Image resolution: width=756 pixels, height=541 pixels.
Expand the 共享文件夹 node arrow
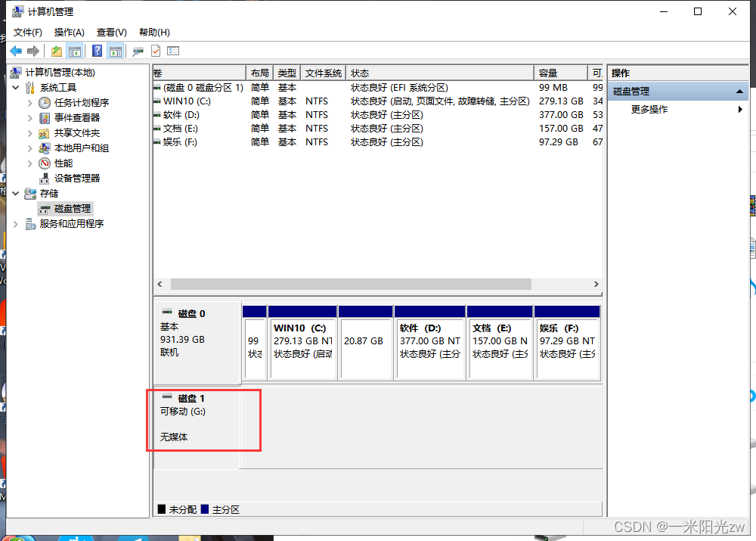30,133
